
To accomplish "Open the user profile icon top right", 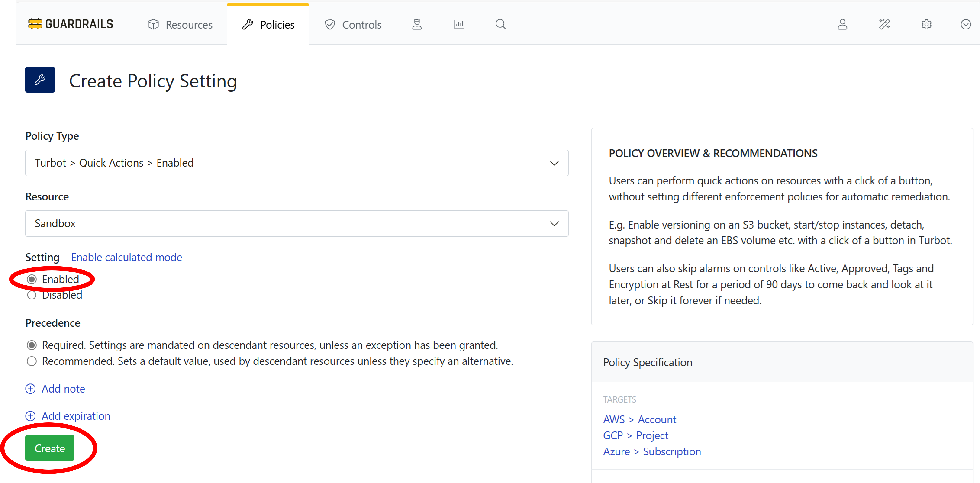I will 842,24.
